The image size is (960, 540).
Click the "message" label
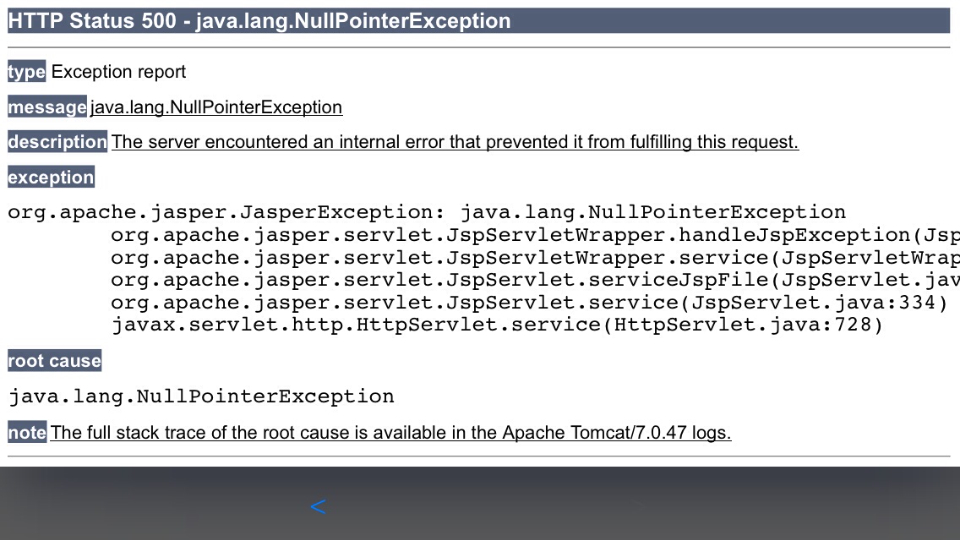click(47, 107)
